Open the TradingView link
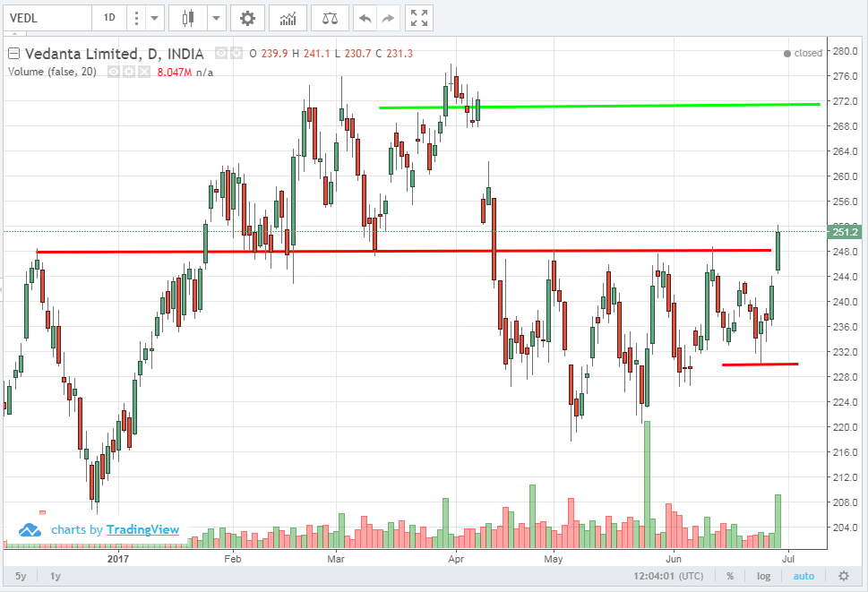 [x=142, y=529]
